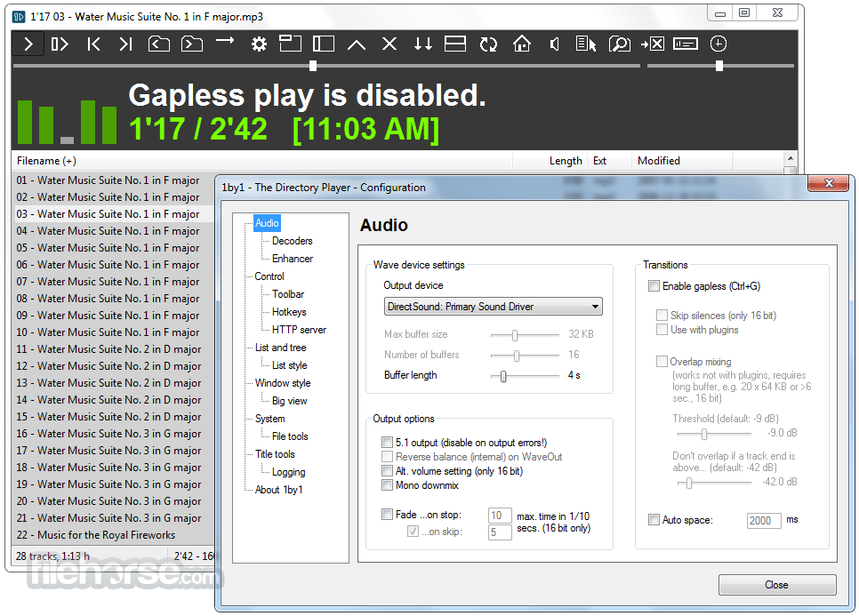Open HTTP server settings page

(299, 330)
